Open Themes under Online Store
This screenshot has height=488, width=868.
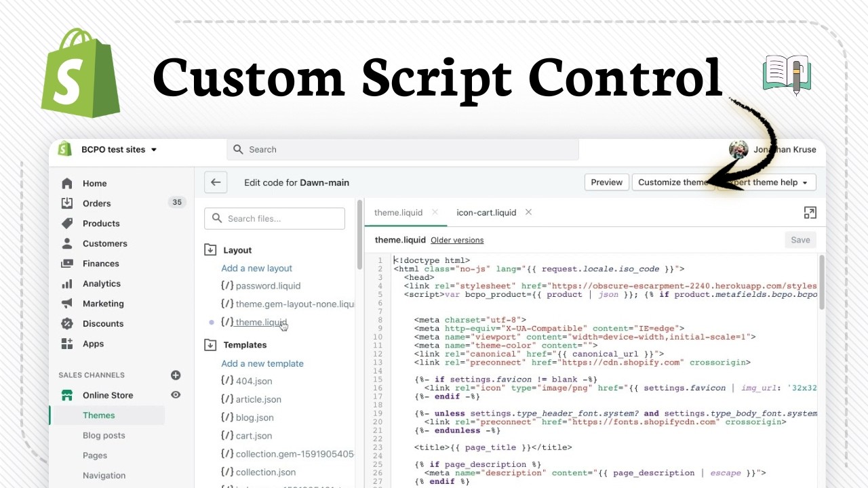coord(99,415)
